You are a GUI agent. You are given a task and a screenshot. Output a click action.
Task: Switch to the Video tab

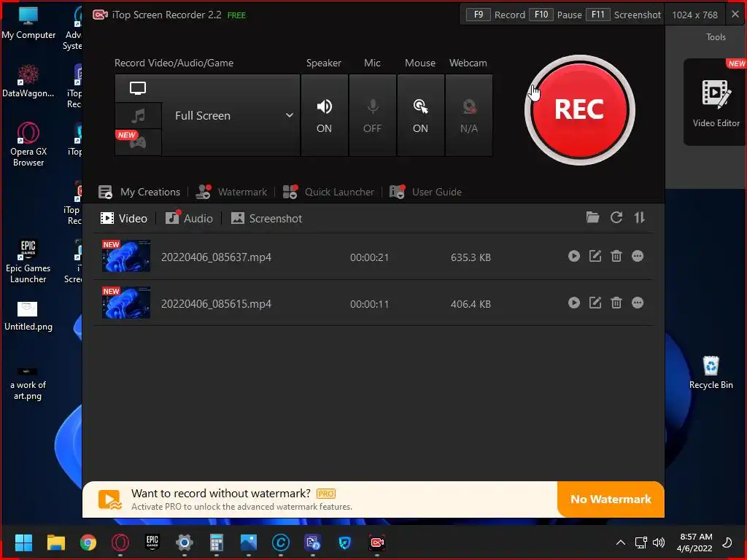click(124, 219)
